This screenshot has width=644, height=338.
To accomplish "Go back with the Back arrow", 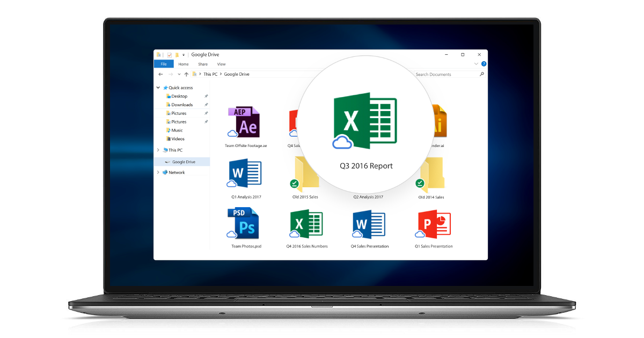I will pos(160,74).
